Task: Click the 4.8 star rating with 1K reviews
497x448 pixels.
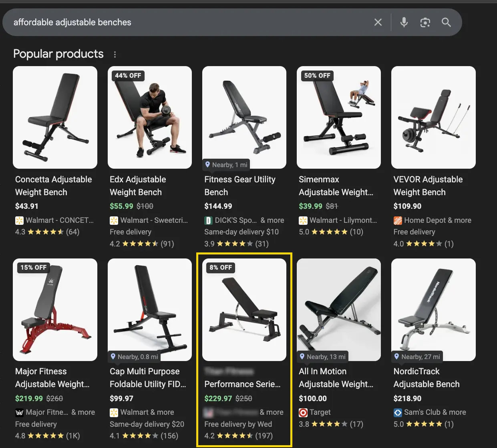Action: (x=48, y=436)
